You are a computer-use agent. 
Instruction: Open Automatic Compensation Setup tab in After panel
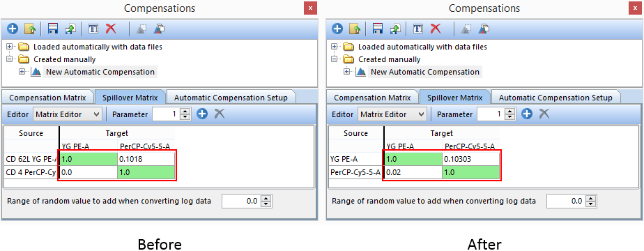point(555,98)
